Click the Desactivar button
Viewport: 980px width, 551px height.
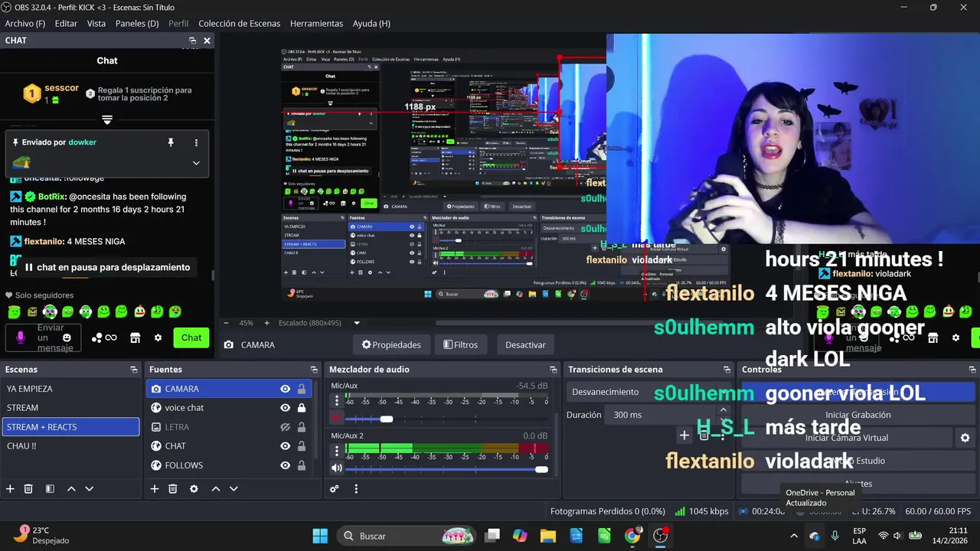(525, 345)
